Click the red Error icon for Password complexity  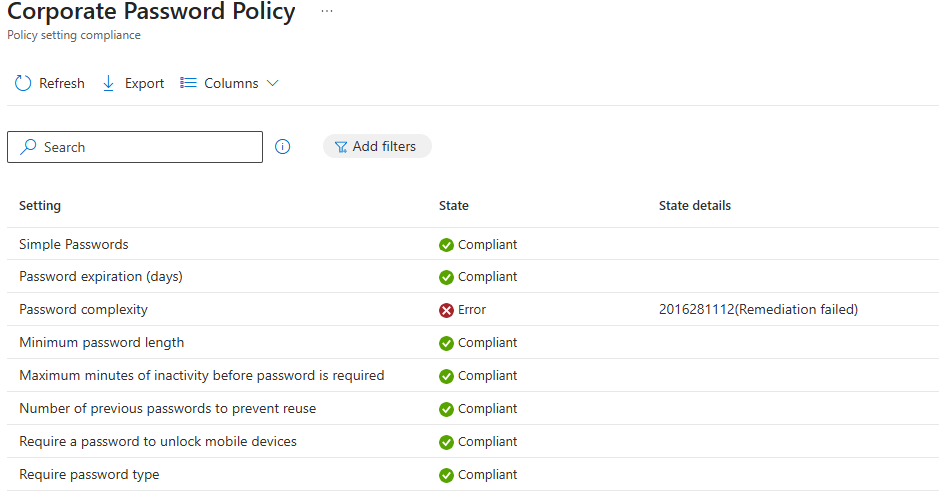coord(447,310)
